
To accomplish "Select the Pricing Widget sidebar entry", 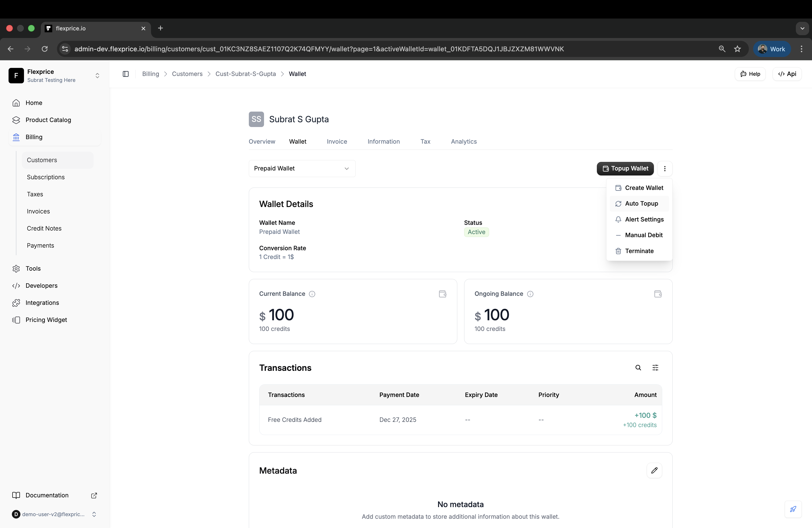I will [x=46, y=320].
